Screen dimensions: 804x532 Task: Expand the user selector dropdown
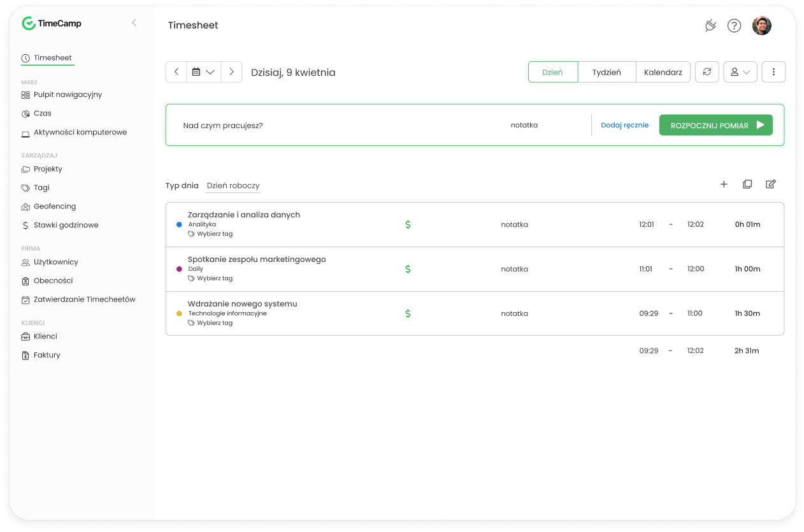(x=740, y=72)
